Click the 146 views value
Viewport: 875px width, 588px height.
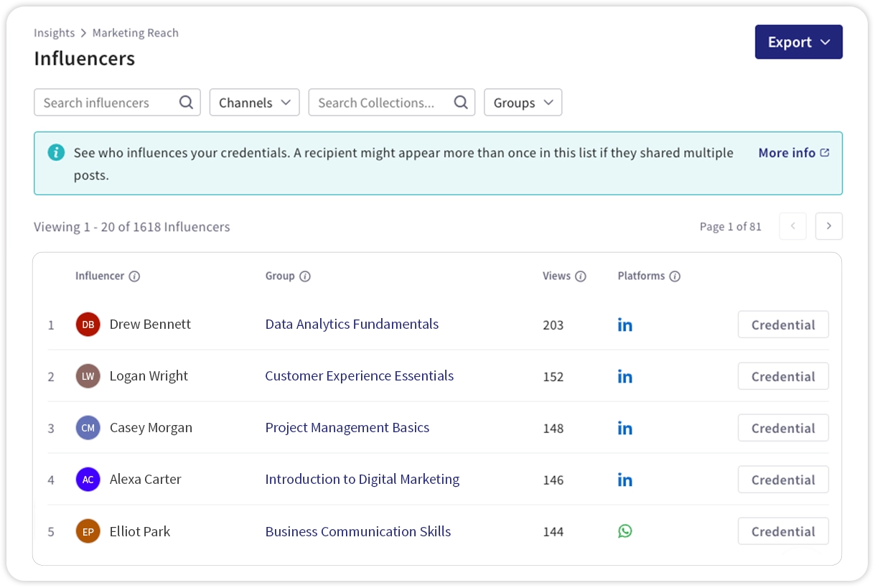point(553,480)
